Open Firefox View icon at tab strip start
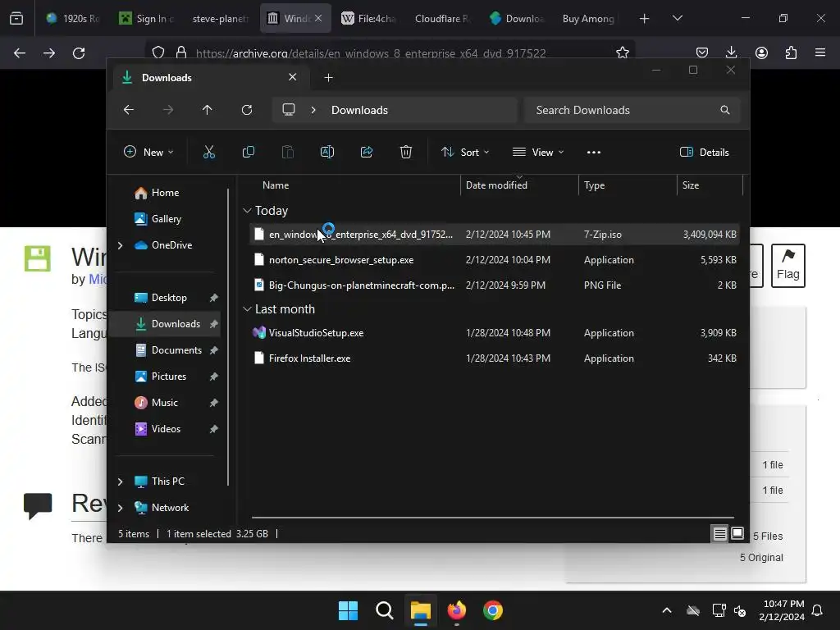This screenshot has width=840, height=630. pos(16,19)
